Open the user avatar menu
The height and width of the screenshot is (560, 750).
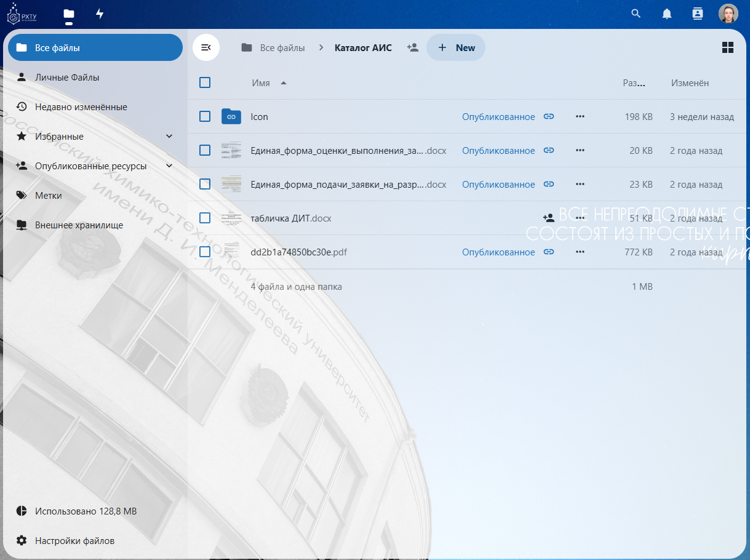[x=728, y=14]
